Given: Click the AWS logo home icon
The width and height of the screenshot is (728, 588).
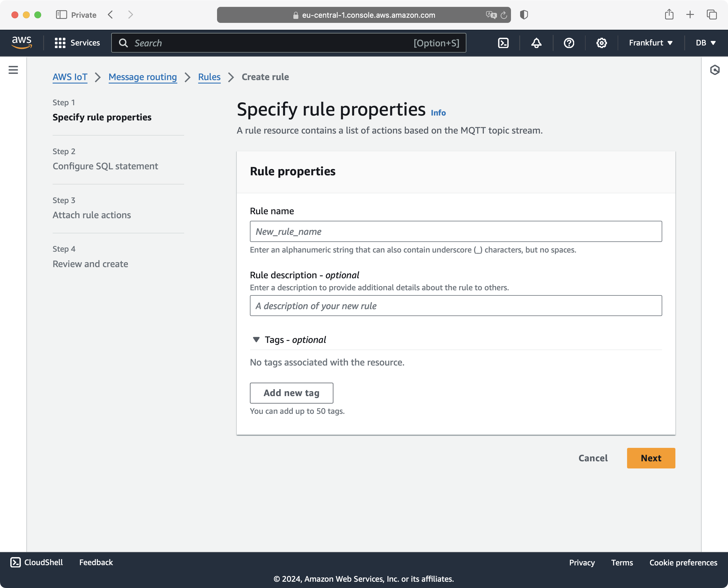Looking at the screenshot, I should tap(21, 43).
